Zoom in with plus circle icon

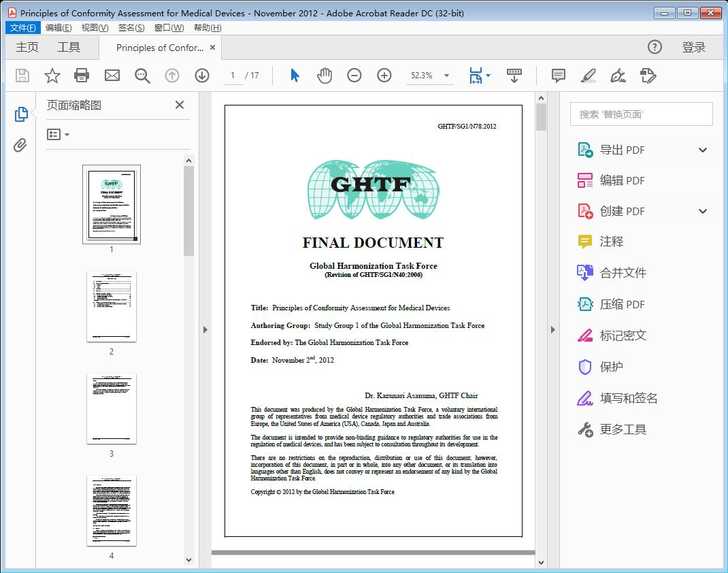(384, 76)
